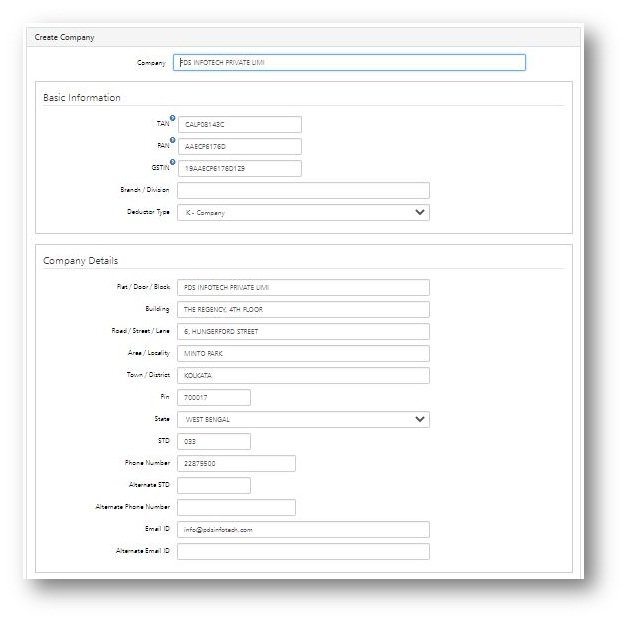Click the Alternate Phone Number field
The image size is (627, 622).
click(x=236, y=507)
